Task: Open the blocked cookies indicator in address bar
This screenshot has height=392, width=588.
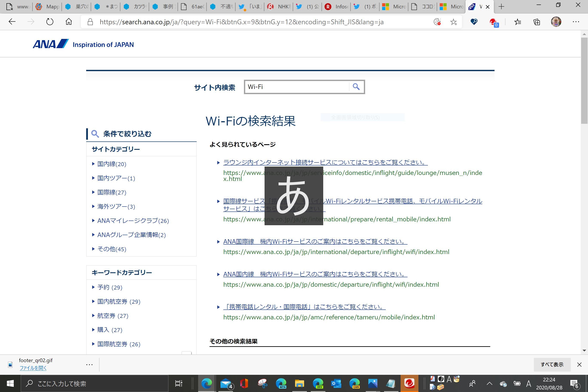Action: pos(437,22)
